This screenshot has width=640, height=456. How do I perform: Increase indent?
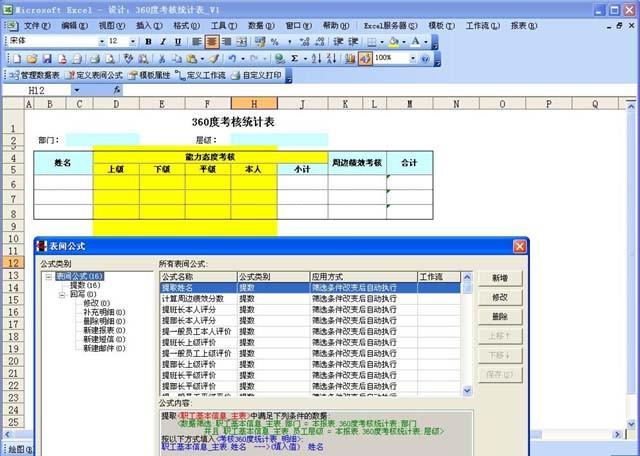tap(353, 42)
